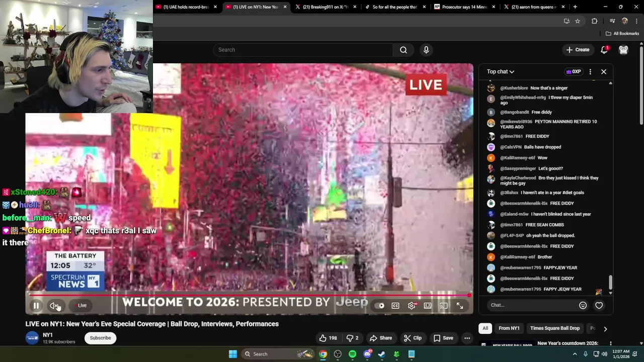Jump to live with the Live indicator
Screen dimensions: 644x362
coord(80,306)
